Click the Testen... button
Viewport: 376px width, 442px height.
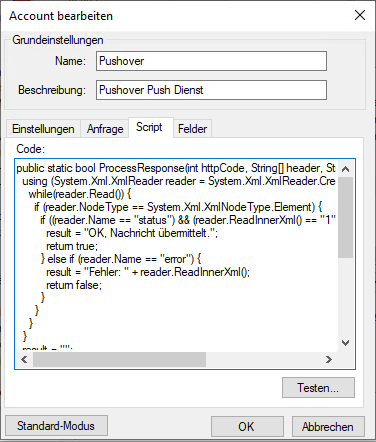(x=318, y=388)
